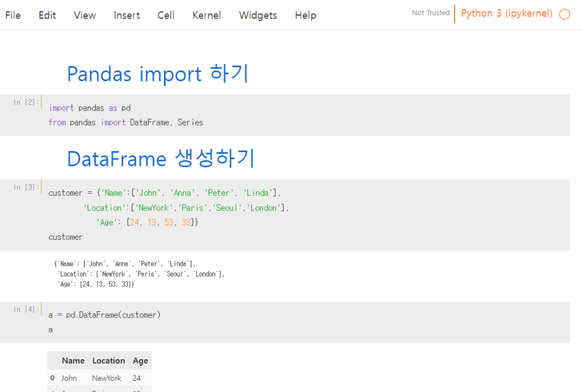This screenshot has width=582, height=392.
Task: Click the 'Pandas import 하기' heading
Action: 158,73
